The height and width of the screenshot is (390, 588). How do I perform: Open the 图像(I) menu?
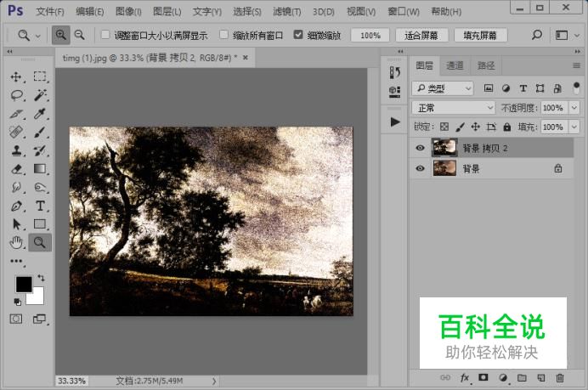point(128,12)
